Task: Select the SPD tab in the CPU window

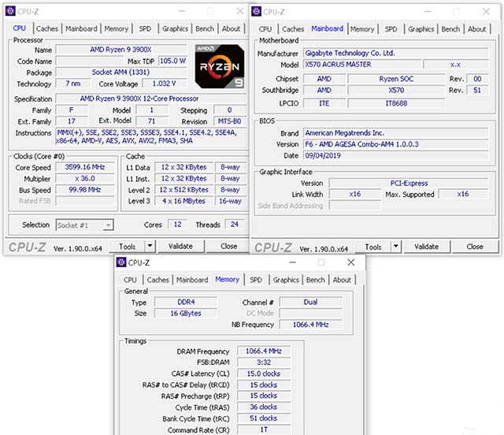Action: pyautogui.click(x=145, y=28)
